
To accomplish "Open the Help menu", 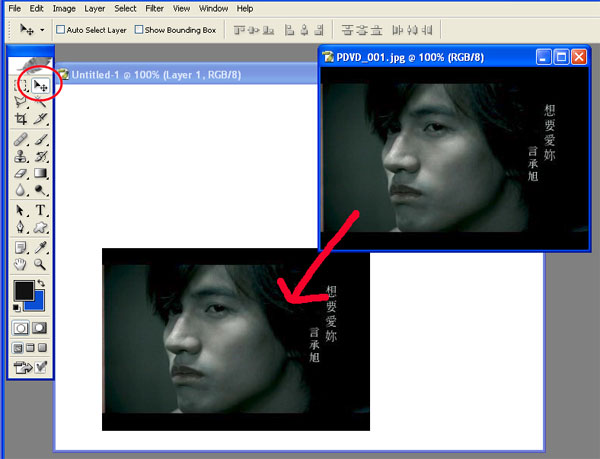I will (x=245, y=8).
